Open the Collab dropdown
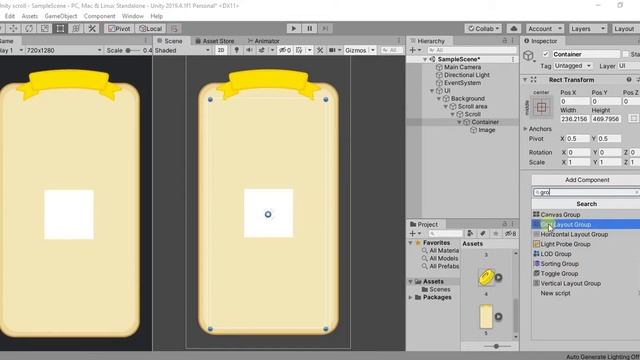This screenshot has height=360, width=640. [x=483, y=29]
